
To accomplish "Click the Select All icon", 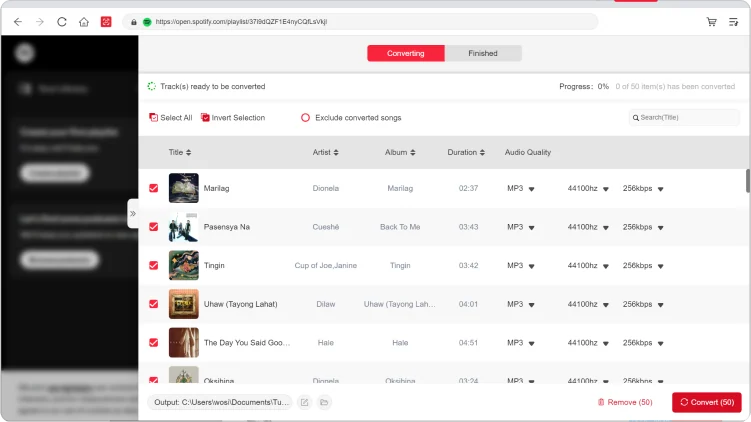I will [153, 117].
